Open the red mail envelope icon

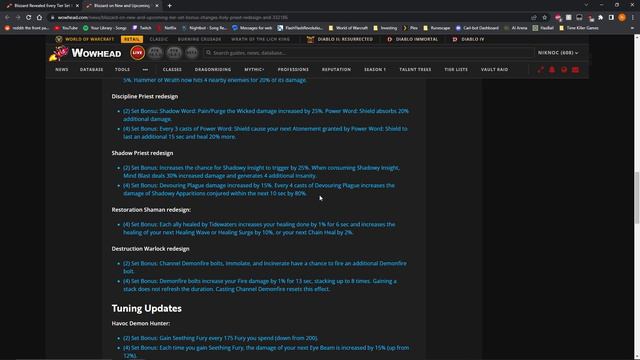576,70
